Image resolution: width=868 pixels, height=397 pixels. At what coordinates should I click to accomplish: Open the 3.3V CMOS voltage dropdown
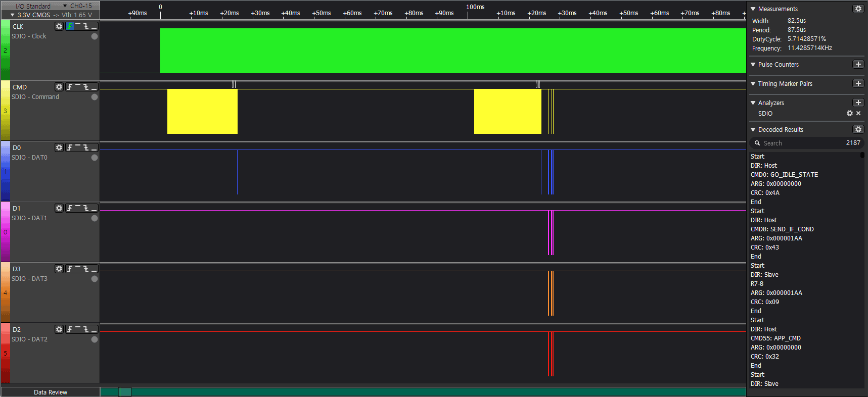[x=30, y=15]
